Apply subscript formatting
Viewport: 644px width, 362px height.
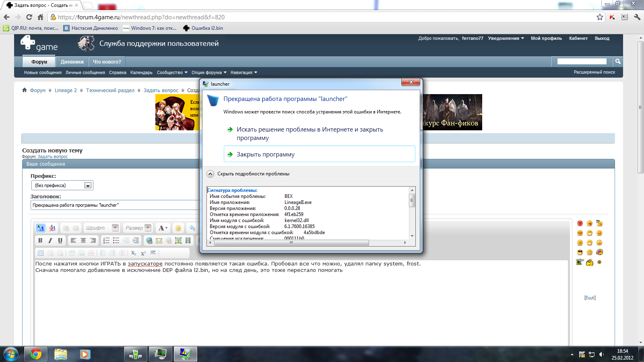tap(134, 253)
